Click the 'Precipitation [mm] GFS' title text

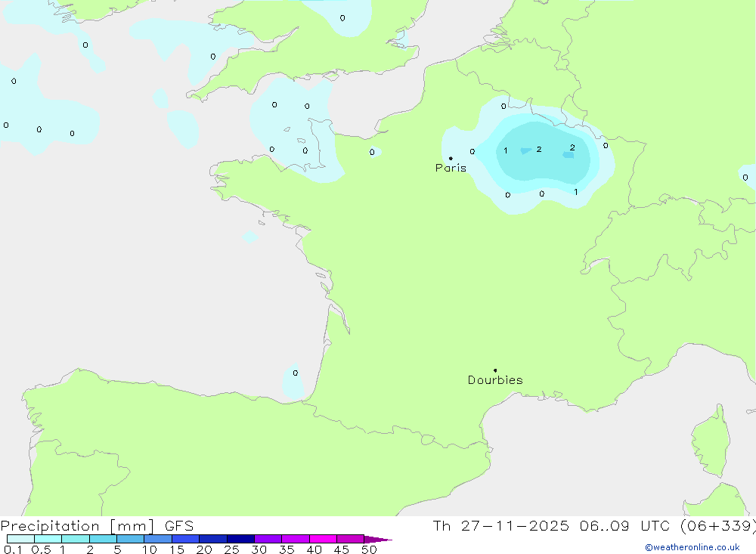point(97,525)
